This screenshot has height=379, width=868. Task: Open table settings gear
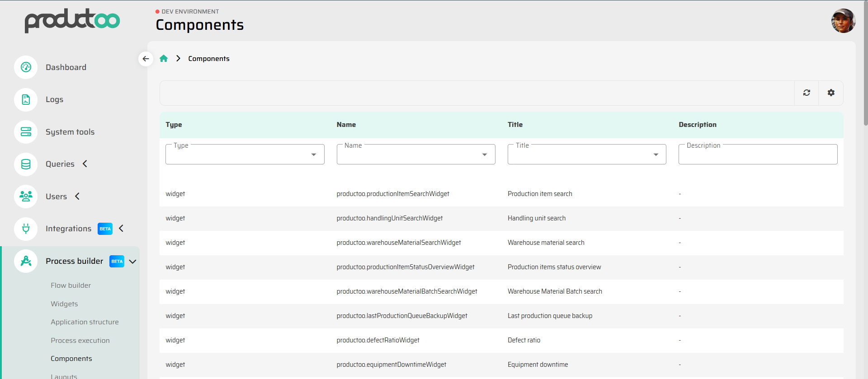831,93
